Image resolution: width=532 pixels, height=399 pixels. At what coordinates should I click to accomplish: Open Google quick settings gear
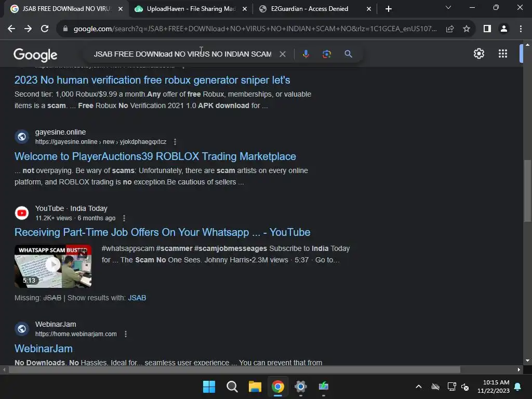478,54
